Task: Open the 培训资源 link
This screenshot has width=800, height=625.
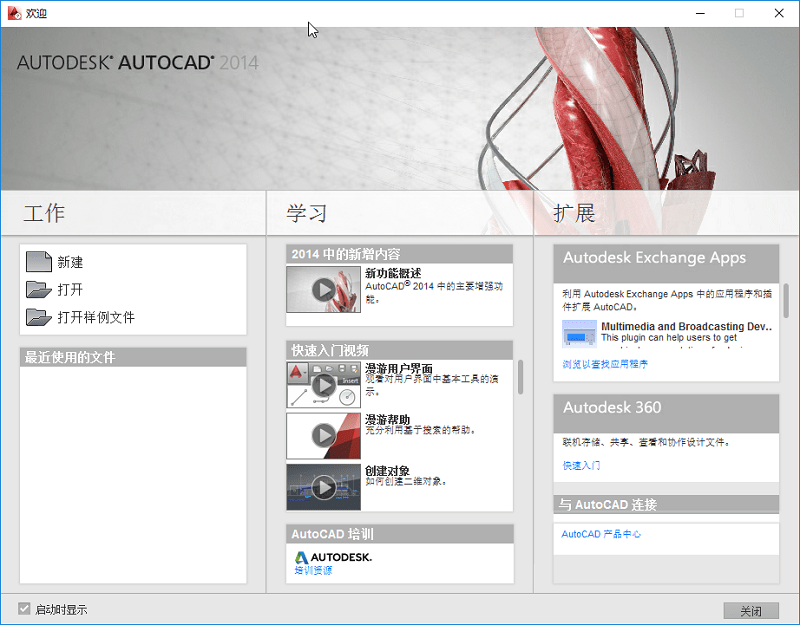Action: pyautogui.click(x=313, y=570)
